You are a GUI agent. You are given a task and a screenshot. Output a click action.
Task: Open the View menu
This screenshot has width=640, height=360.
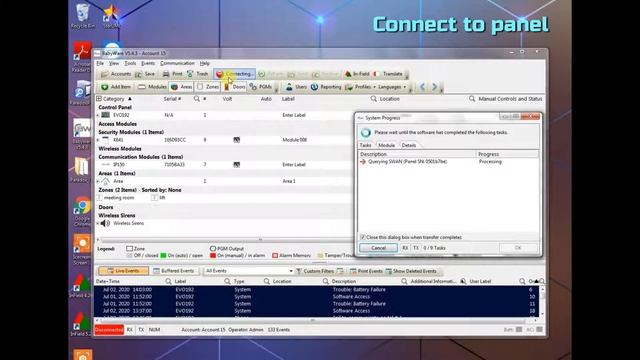[x=114, y=63]
